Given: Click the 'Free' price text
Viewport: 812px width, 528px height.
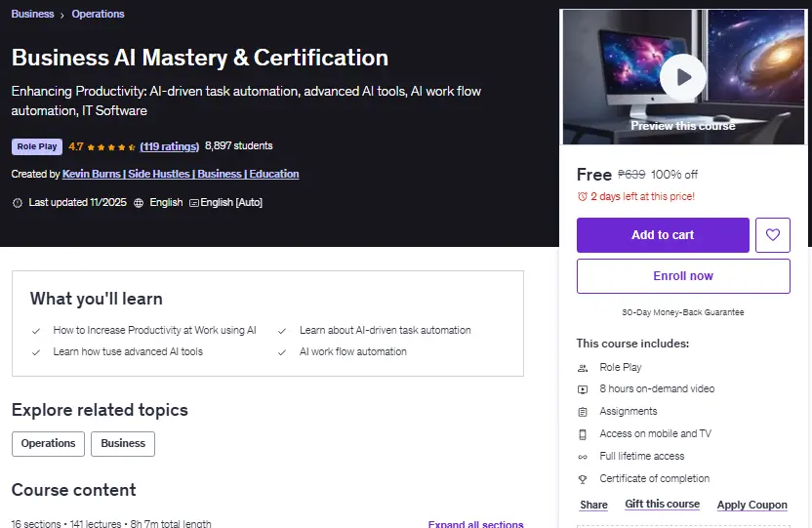Looking at the screenshot, I should pyautogui.click(x=594, y=175).
